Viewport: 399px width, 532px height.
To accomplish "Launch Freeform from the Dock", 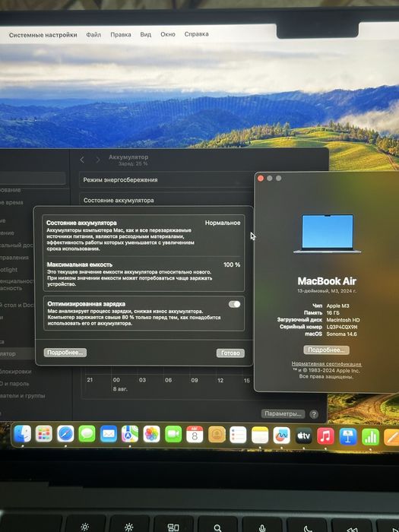I will 282,435.
